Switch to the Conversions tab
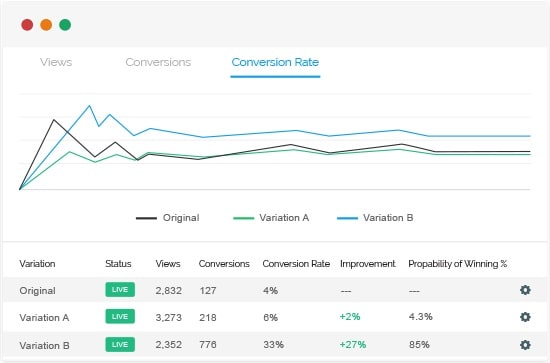 (x=158, y=62)
